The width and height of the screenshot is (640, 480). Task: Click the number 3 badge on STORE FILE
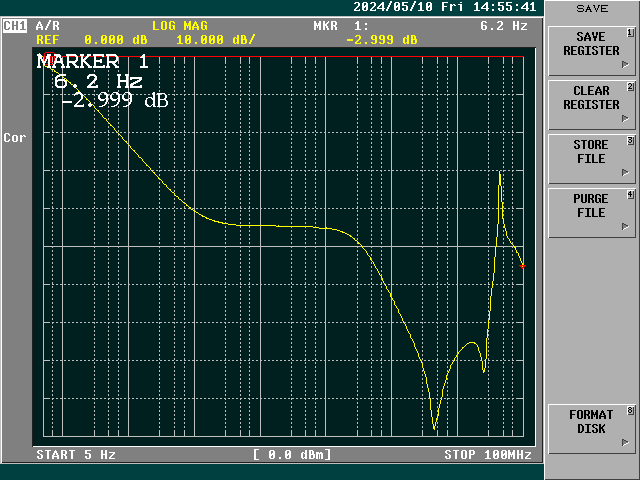(630, 142)
